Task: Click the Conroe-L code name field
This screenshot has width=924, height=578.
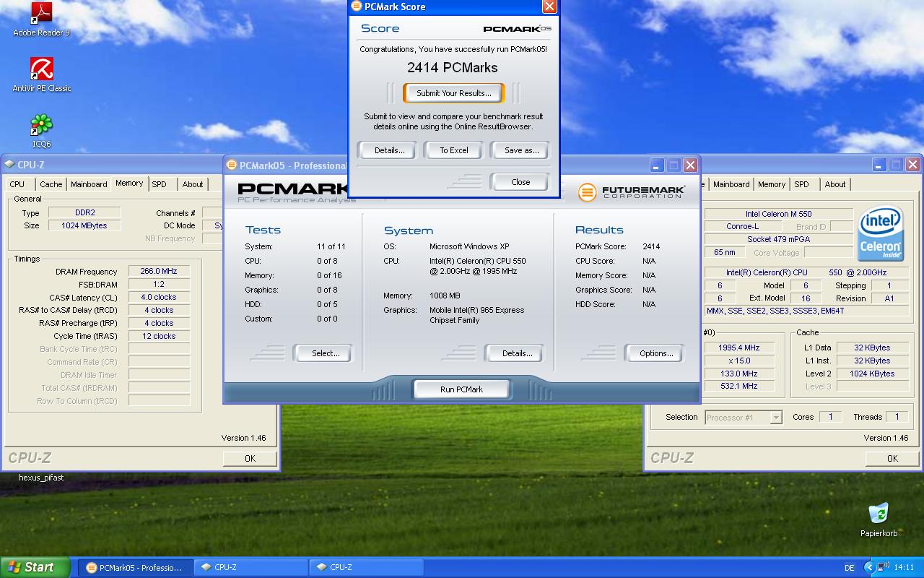Action: click(x=742, y=226)
